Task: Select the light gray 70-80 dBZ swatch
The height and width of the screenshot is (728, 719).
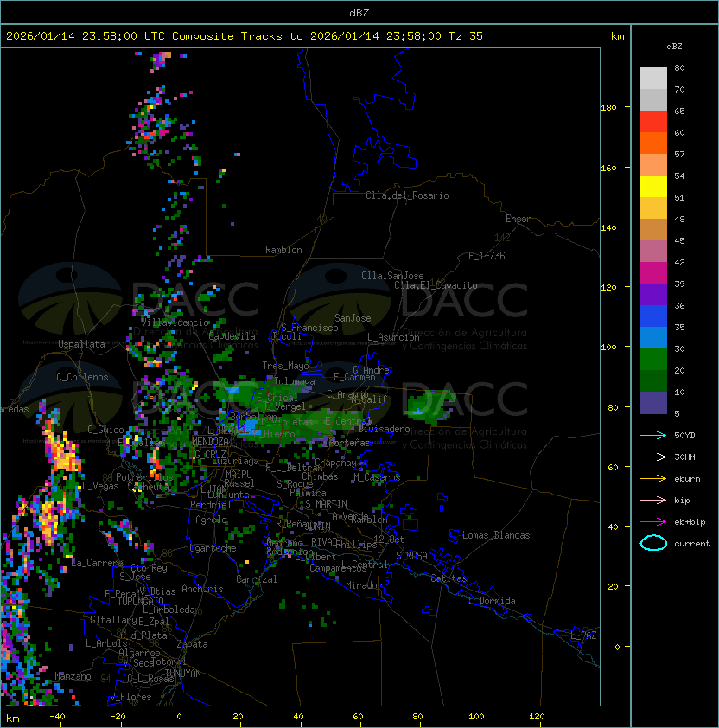Action: point(653,78)
